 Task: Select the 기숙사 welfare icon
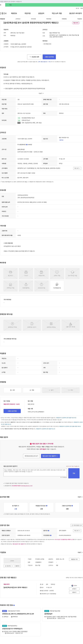click(x=26, y=274)
